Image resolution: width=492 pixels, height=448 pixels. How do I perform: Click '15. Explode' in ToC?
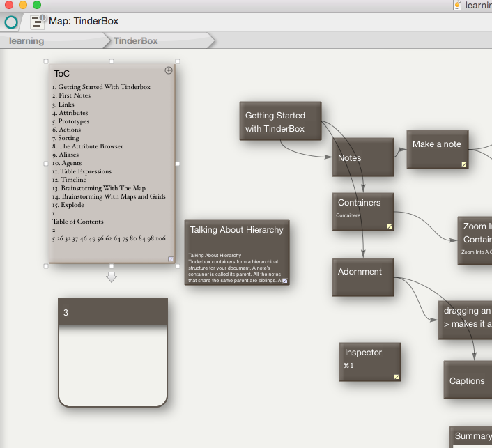pos(68,205)
